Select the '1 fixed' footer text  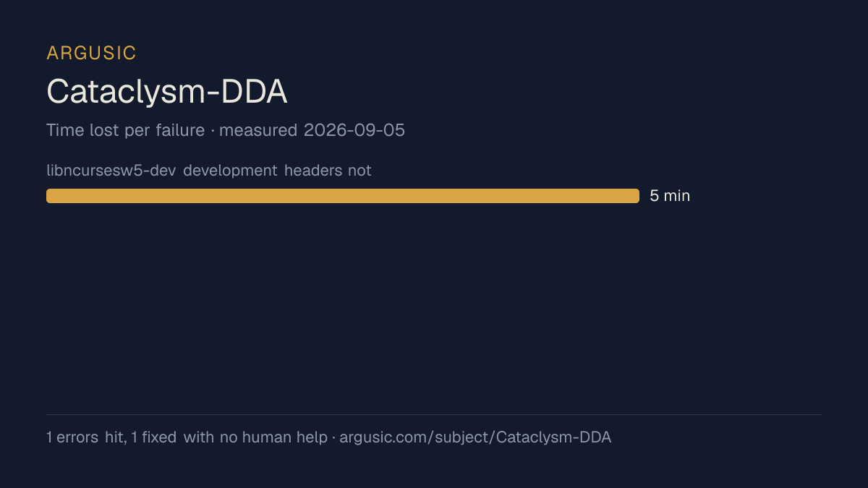pyautogui.click(x=154, y=437)
